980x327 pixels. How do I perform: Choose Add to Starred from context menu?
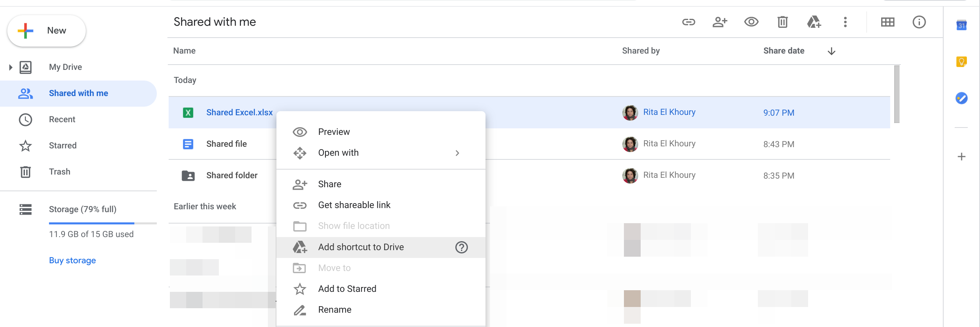[x=381, y=289]
